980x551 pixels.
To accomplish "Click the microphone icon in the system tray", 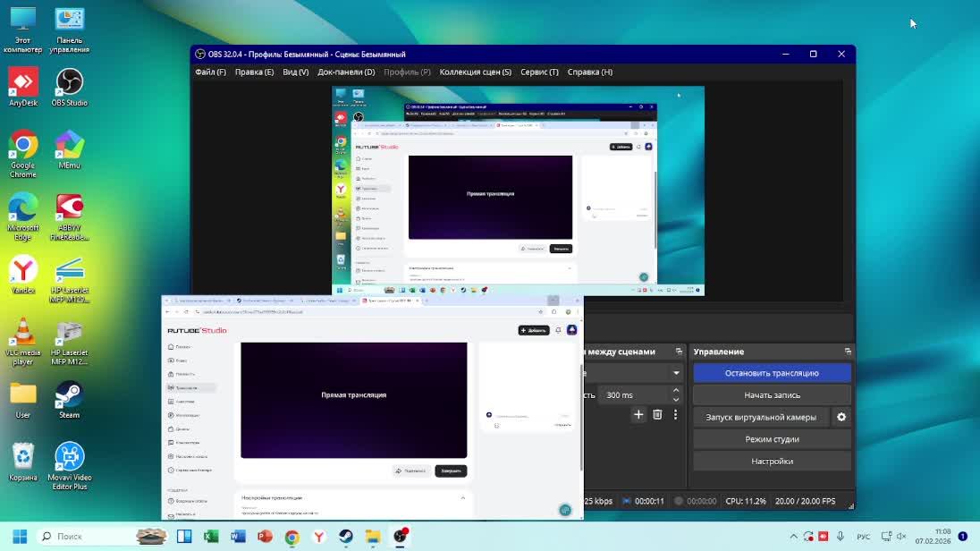I will click(840, 536).
